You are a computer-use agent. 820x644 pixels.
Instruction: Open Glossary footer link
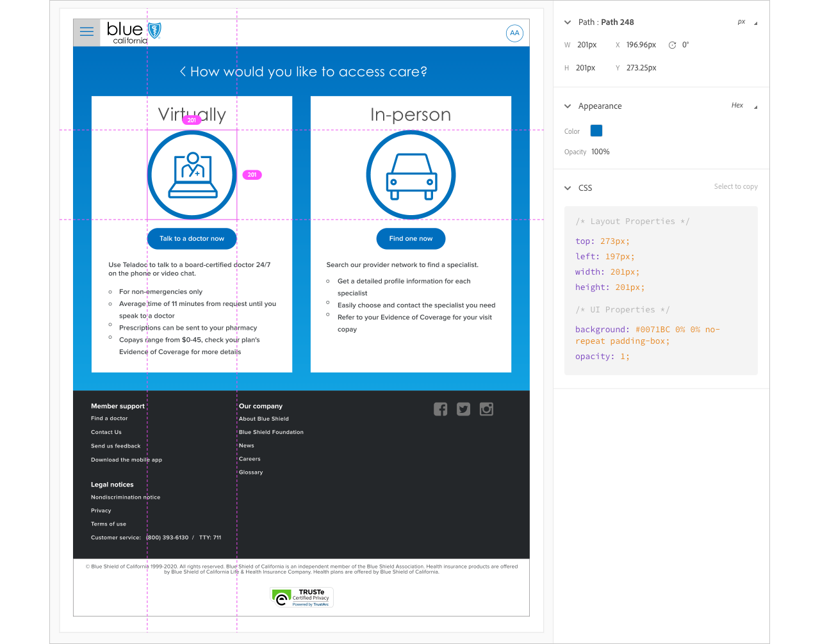pyautogui.click(x=251, y=472)
